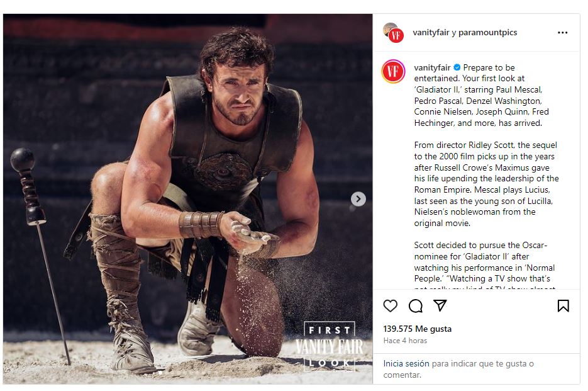
Task: Click the vanityfair username in the caption
Action: click(x=433, y=67)
